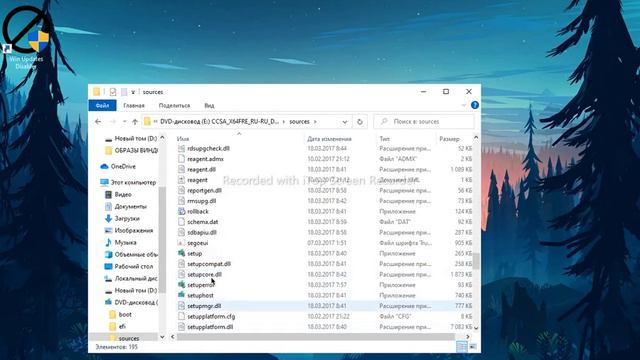
Task: Click New folder quick access icon
Action: tap(124, 92)
